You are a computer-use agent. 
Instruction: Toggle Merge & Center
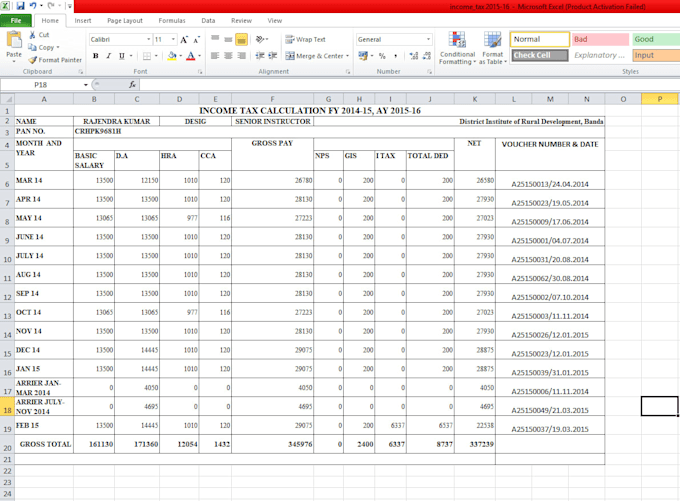point(314,56)
